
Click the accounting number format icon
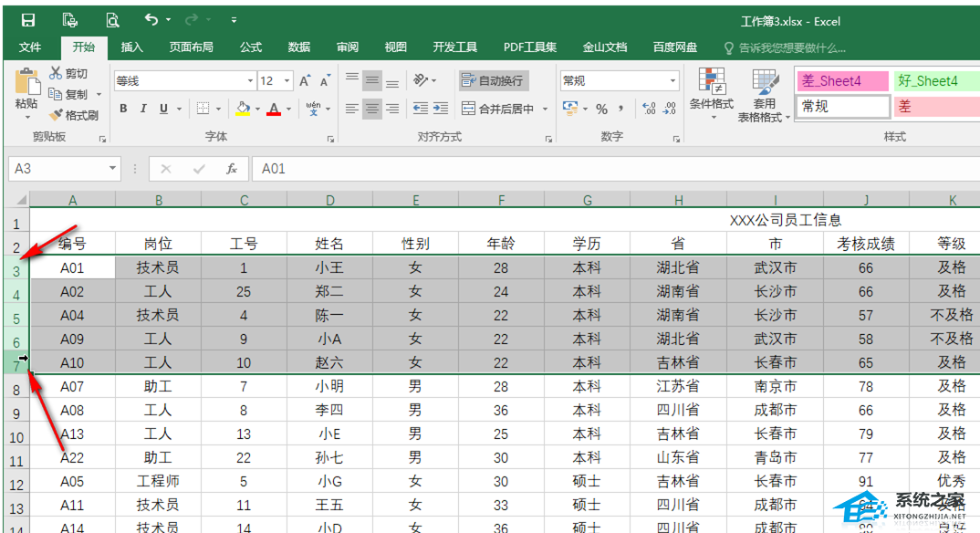click(x=570, y=108)
